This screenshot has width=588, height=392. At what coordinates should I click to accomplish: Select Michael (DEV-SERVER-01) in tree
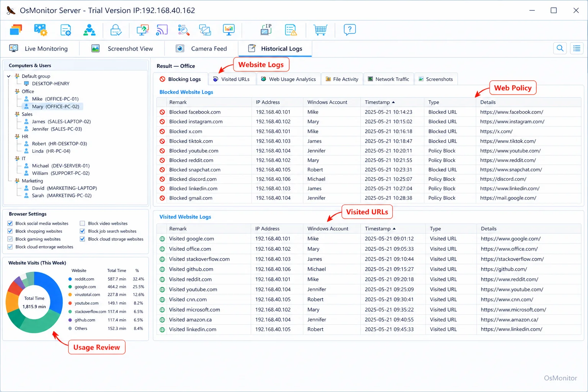click(x=57, y=166)
